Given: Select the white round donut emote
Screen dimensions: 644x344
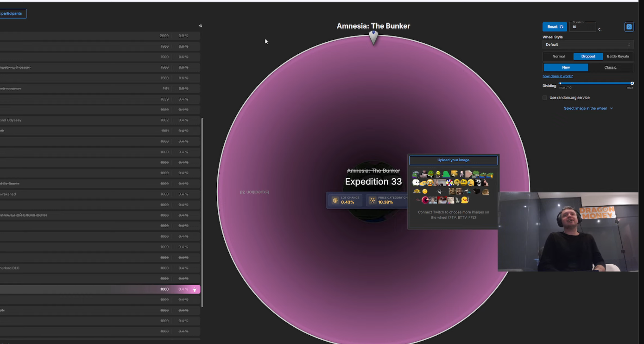Looking at the screenshot, I should pos(416,183).
